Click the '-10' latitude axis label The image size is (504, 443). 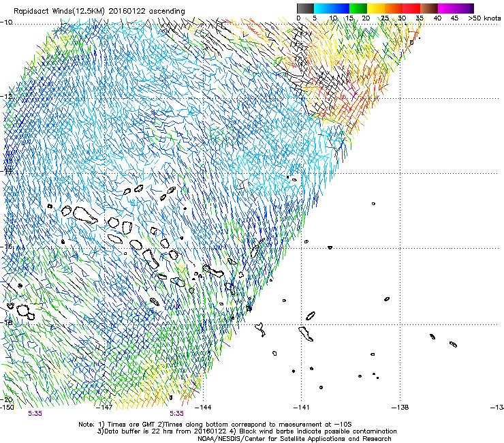6,22
